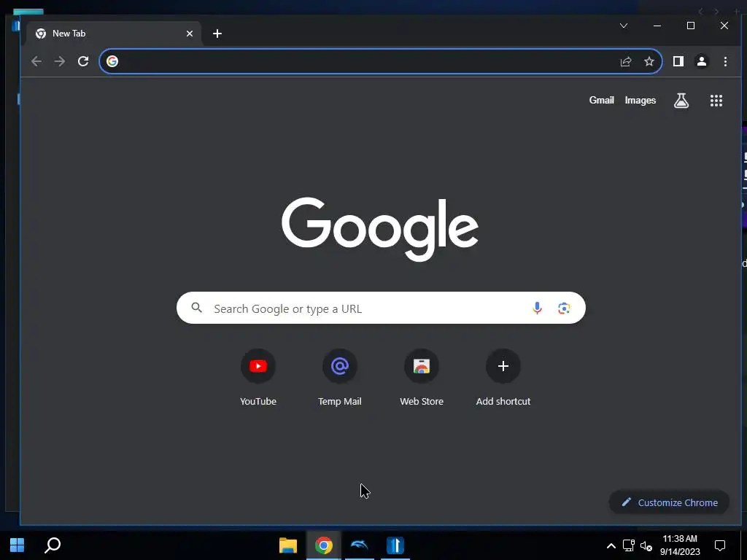Viewport: 747px width, 560px height.
Task: Open Windows notification center
Action: (720, 545)
